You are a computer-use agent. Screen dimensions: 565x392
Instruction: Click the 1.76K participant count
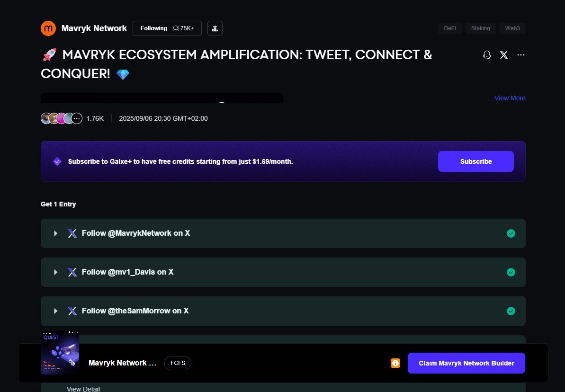(95, 118)
